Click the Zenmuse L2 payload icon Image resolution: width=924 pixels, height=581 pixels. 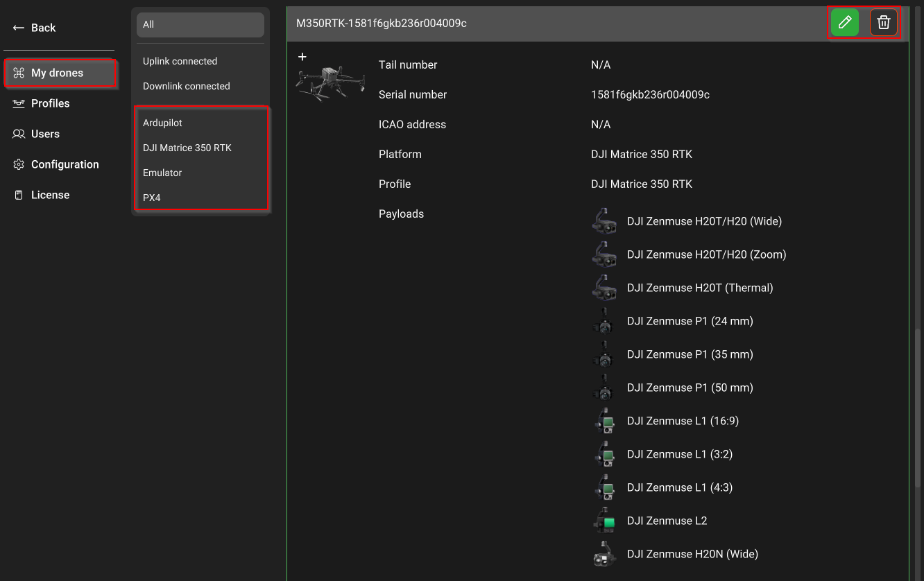tap(604, 521)
